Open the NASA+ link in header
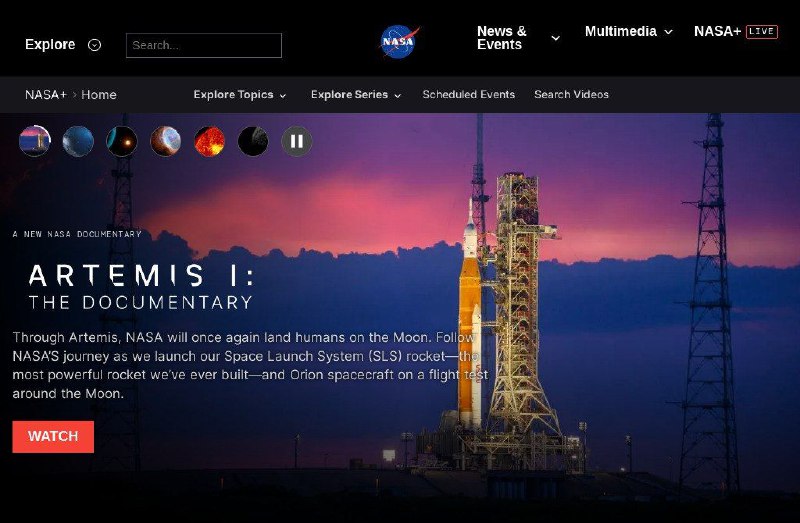800x523 pixels. click(x=717, y=32)
